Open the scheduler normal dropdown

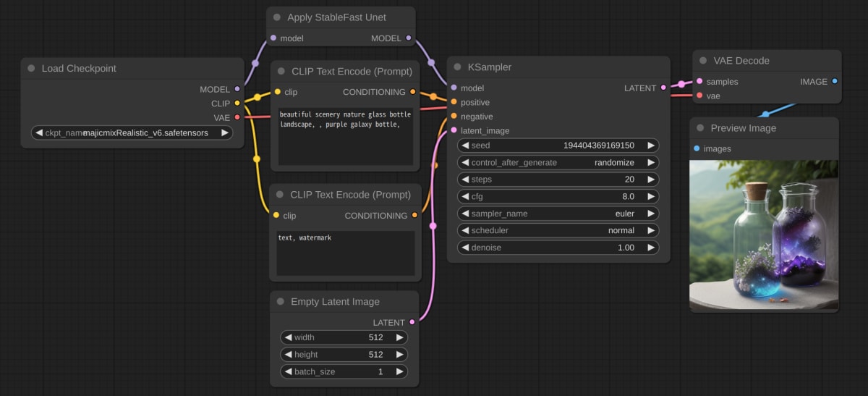click(x=558, y=230)
